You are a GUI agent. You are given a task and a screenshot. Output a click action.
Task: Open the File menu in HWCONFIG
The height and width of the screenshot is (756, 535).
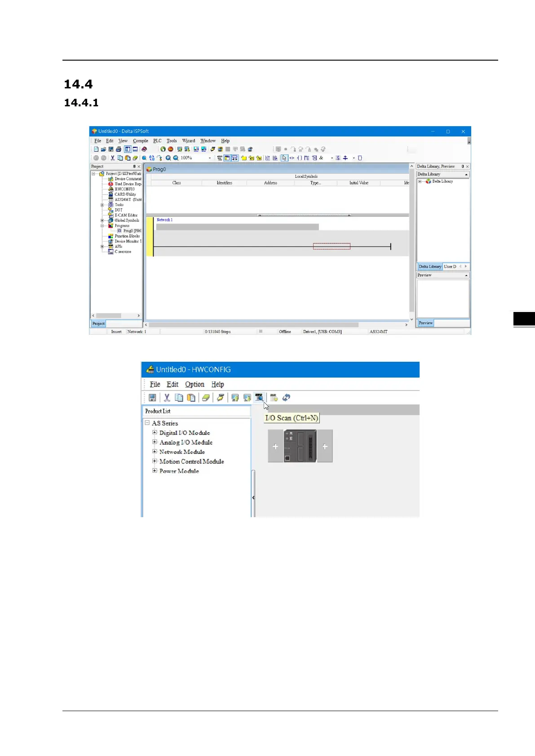(x=155, y=384)
